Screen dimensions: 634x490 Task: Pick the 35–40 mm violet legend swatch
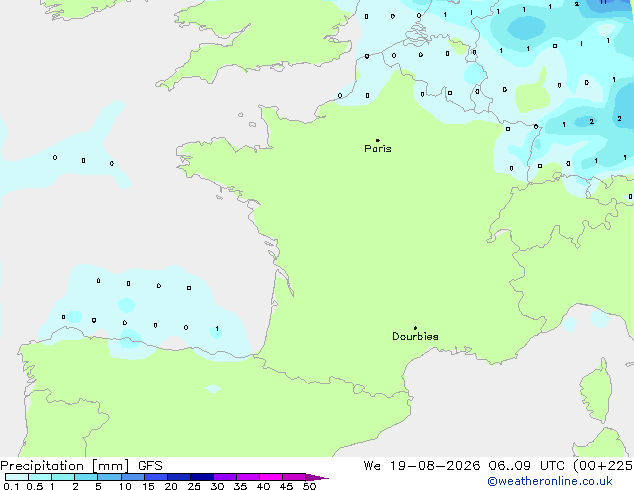click(247, 477)
